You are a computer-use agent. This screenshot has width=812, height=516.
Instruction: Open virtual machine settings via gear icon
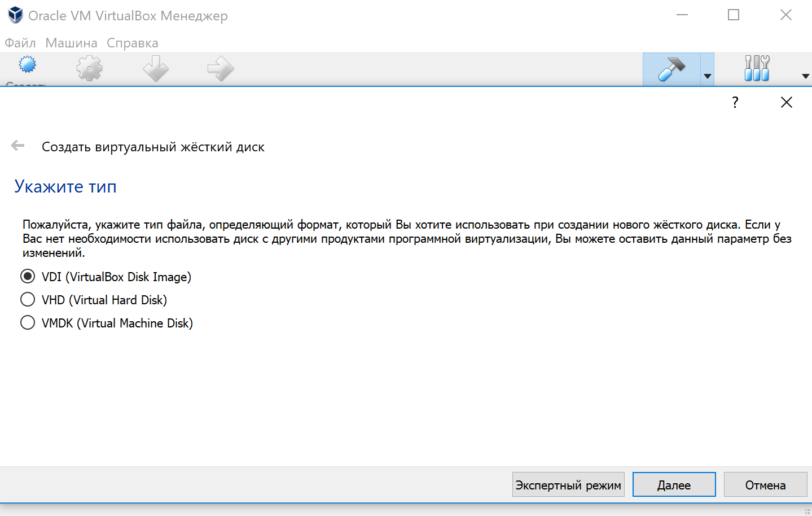(x=89, y=68)
